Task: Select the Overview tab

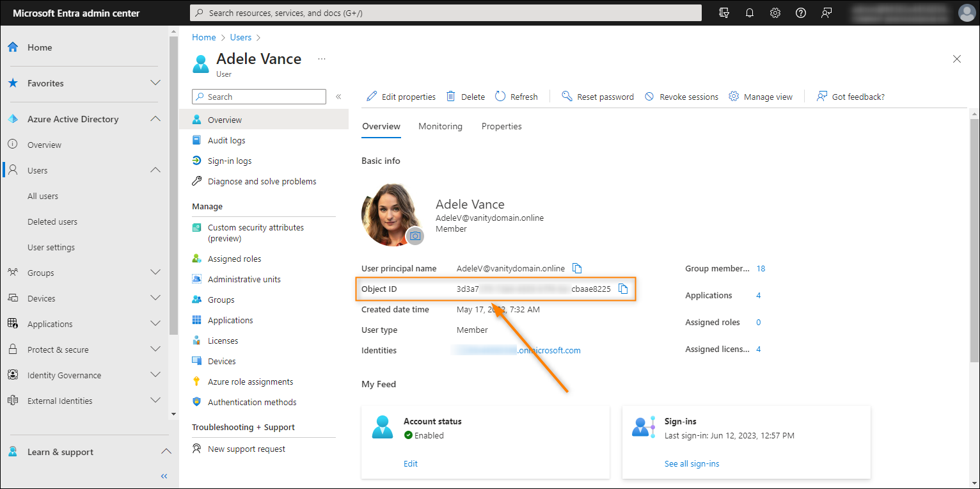Action: pyautogui.click(x=381, y=126)
